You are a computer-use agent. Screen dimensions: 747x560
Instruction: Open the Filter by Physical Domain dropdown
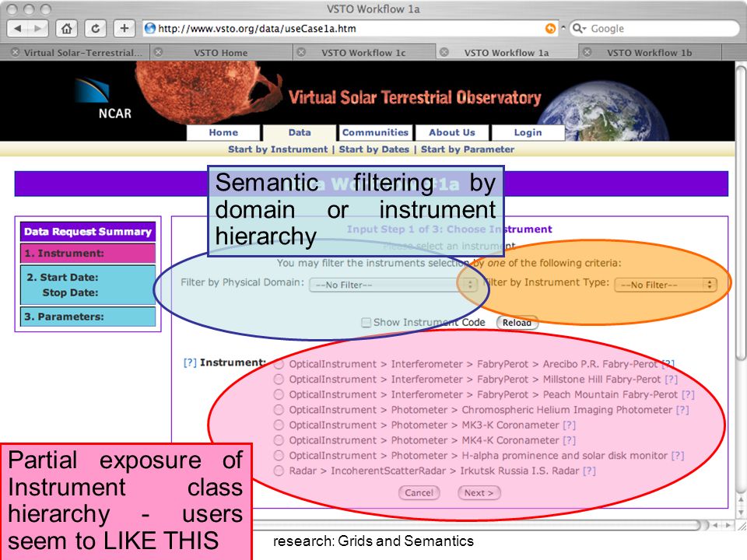[394, 285]
